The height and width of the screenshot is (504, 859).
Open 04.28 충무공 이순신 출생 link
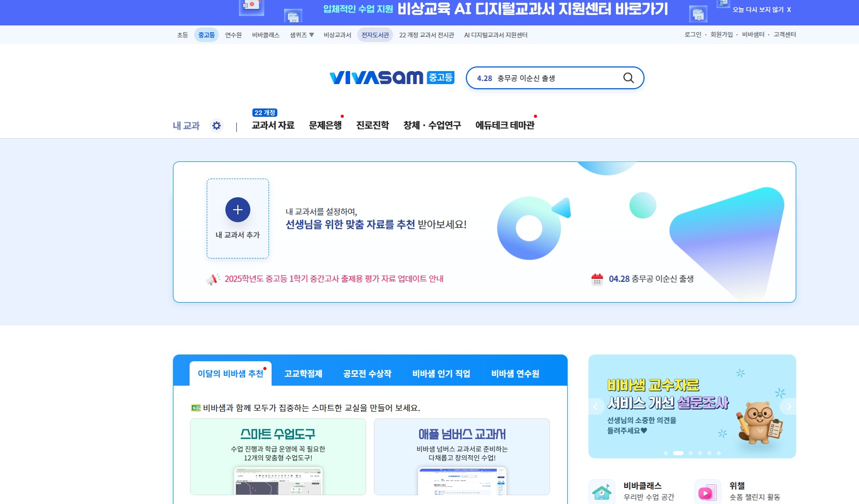click(651, 279)
